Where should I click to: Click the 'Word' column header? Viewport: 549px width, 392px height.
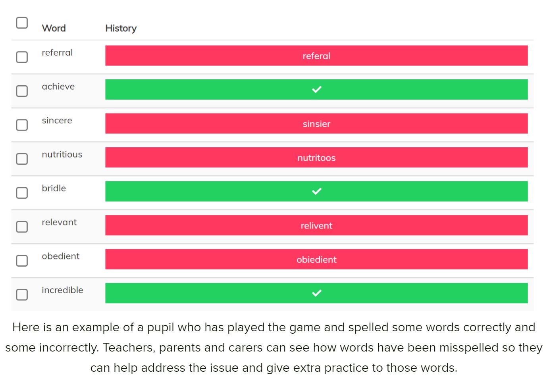pos(54,28)
